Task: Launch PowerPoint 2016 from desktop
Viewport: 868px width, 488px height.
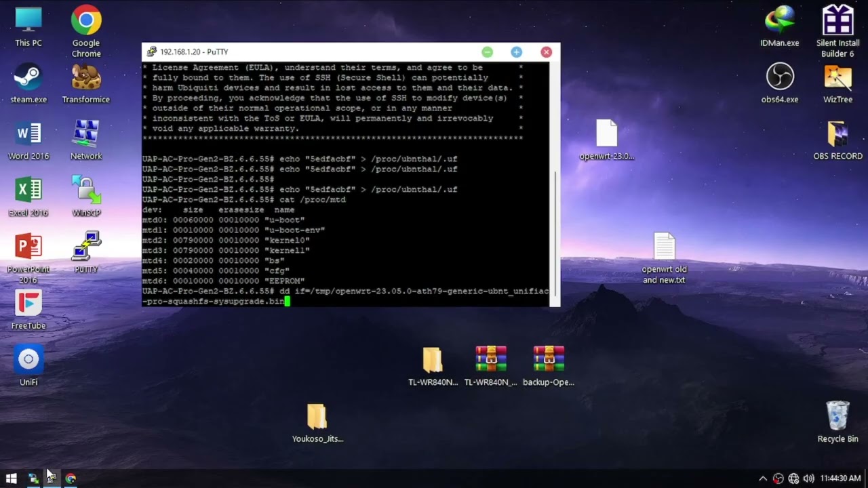Action: [x=28, y=258]
